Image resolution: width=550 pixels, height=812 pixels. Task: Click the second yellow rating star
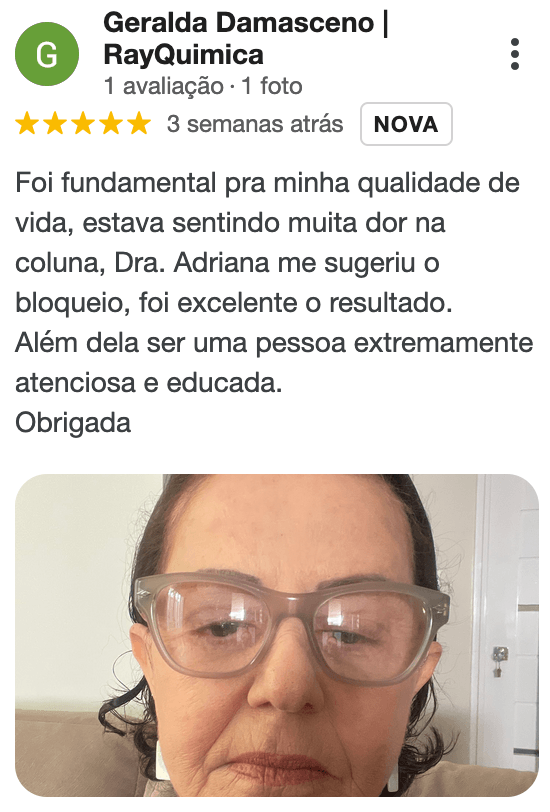click(x=55, y=124)
